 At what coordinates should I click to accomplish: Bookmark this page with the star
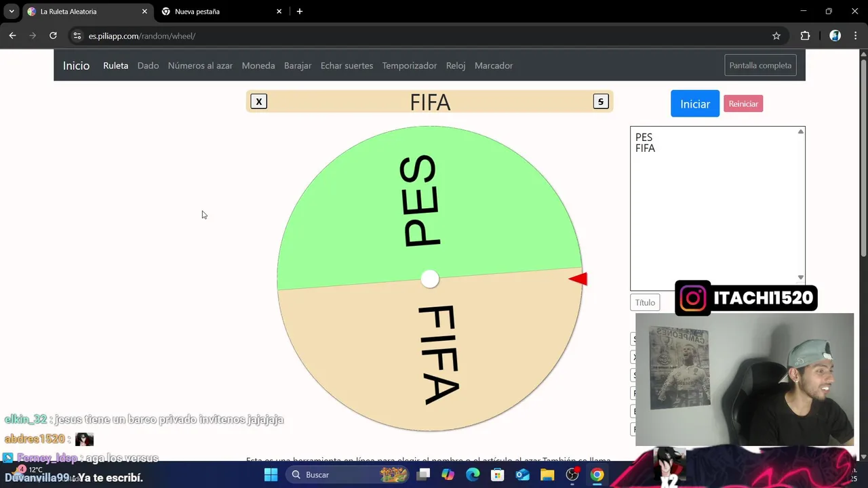click(x=776, y=36)
